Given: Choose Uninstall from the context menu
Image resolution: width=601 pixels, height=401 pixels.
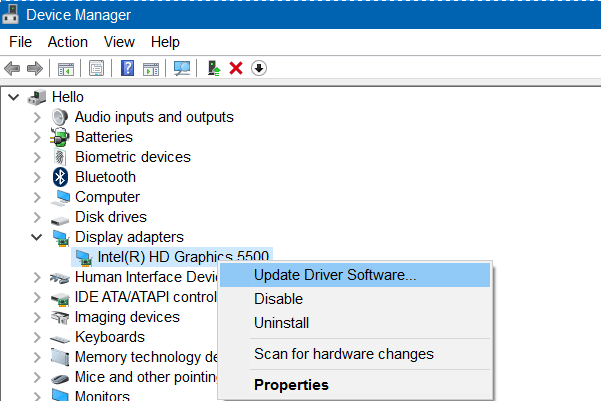Looking at the screenshot, I should (x=281, y=323).
